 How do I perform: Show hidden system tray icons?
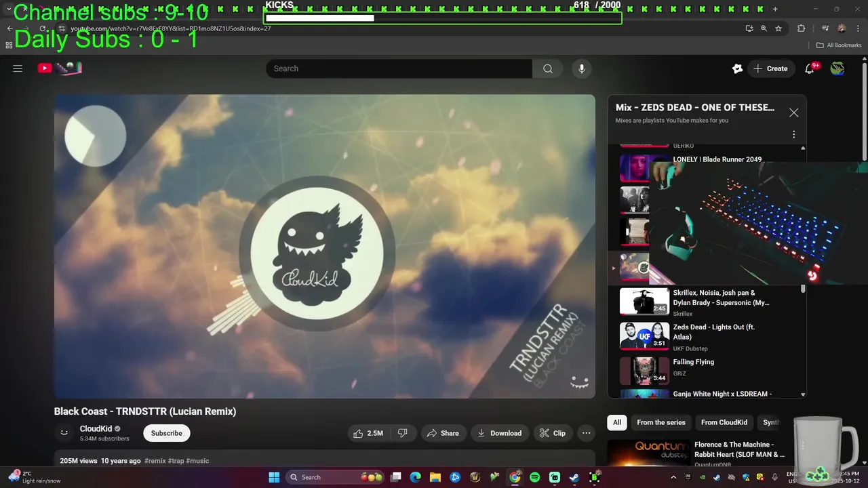(673, 477)
